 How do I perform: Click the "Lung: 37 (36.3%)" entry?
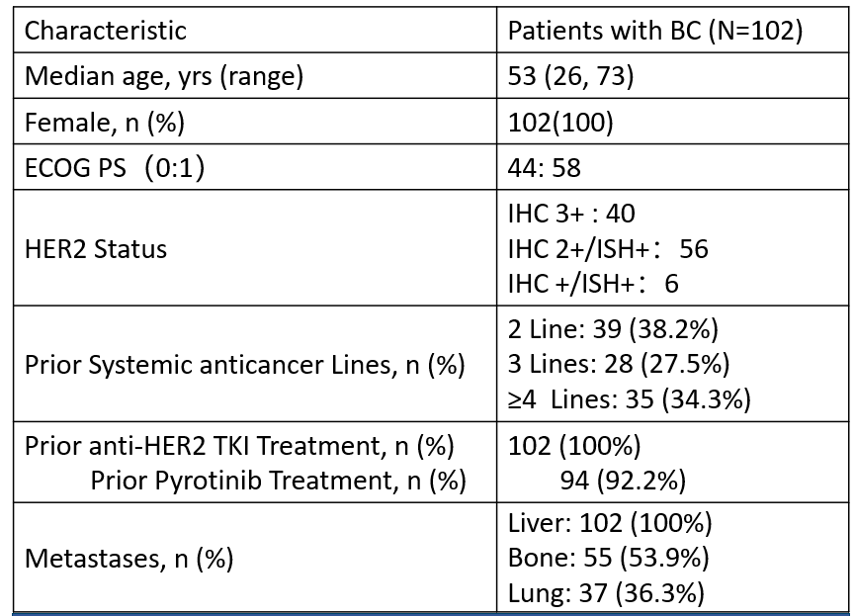[x=606, y=593]
